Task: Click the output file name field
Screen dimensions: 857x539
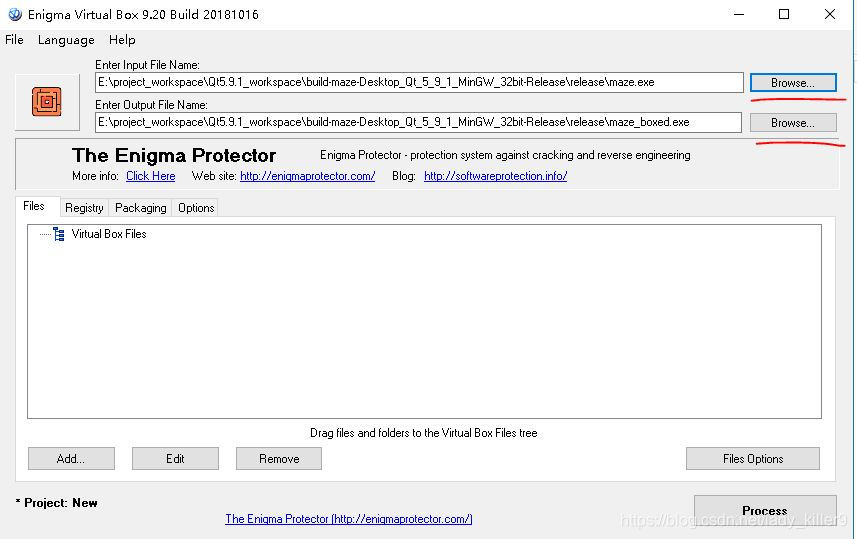Action: click(419, 122)
